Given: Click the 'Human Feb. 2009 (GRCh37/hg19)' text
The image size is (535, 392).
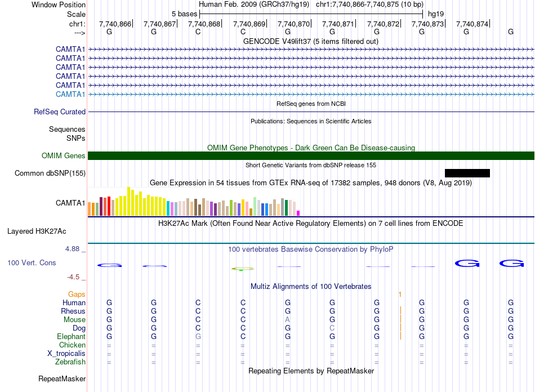Looking at the screenshot, I should pyautogui.click(x=254, y=5).
